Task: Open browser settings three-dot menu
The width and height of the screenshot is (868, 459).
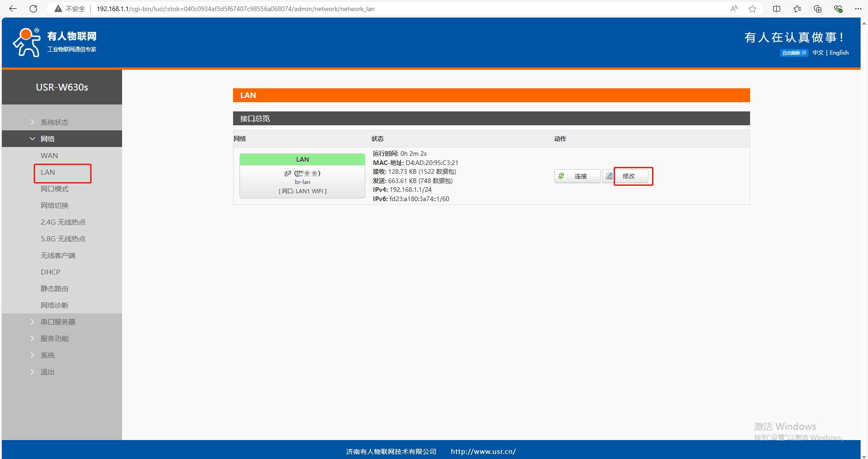Action: pyautogui.click(x=858, y=9)
